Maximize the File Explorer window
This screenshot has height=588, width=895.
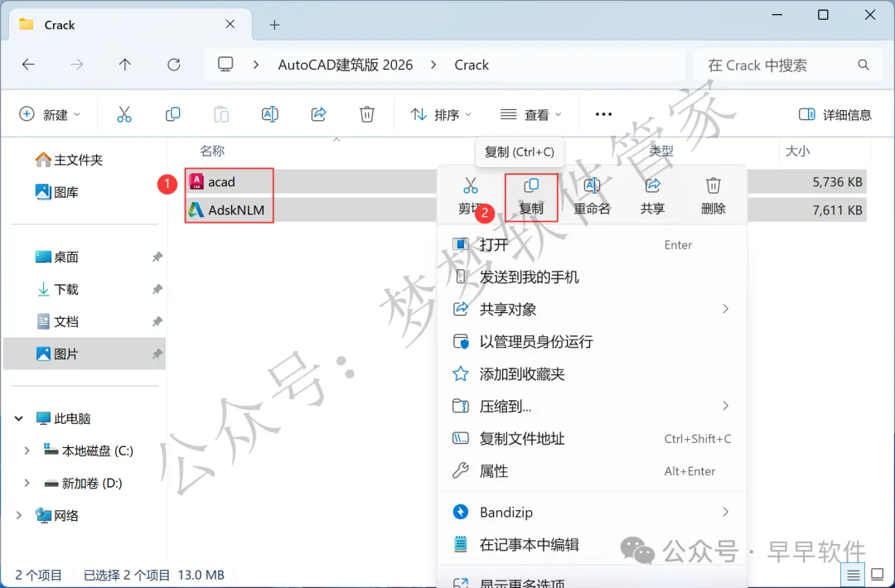[x=823, y=15]
